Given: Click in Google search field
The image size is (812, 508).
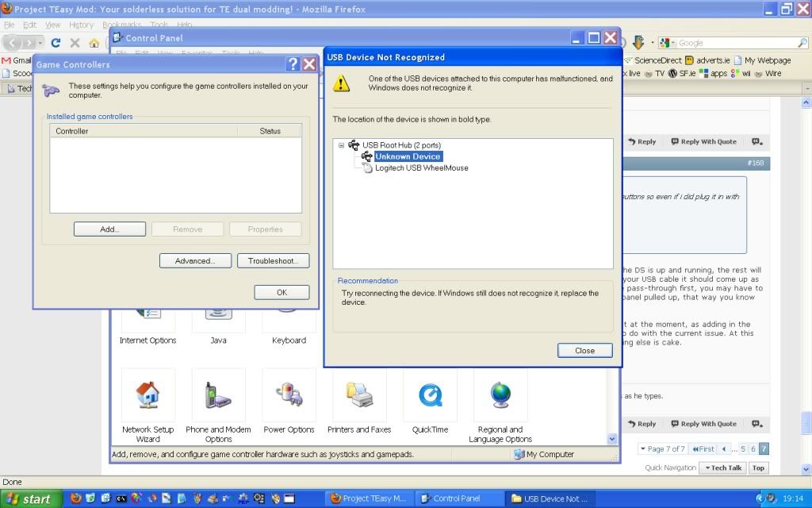Looking at the screenshot, I should point(735,43).
